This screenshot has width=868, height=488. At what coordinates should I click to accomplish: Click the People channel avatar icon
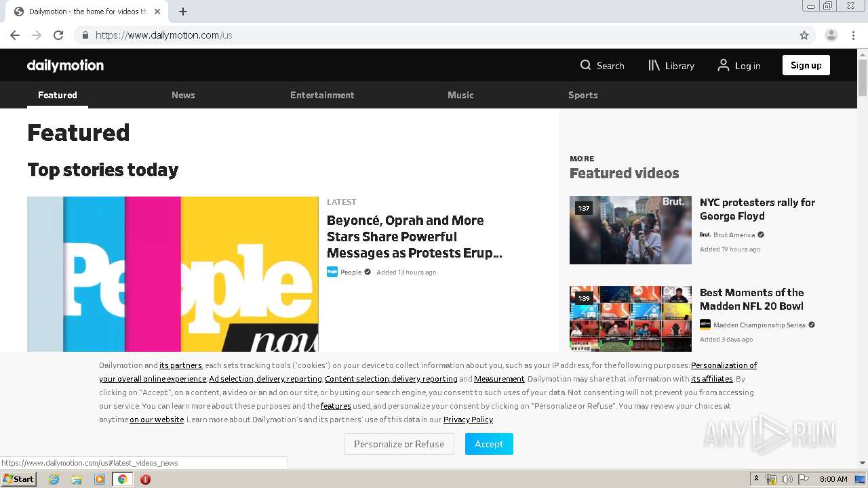(332, 272)
